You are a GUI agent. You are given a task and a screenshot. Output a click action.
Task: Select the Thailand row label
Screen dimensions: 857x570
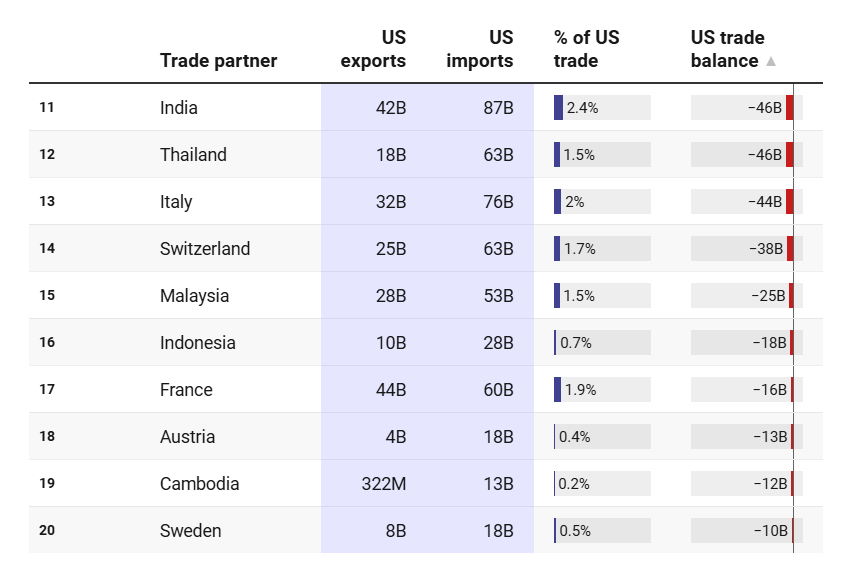click(193, 155)
